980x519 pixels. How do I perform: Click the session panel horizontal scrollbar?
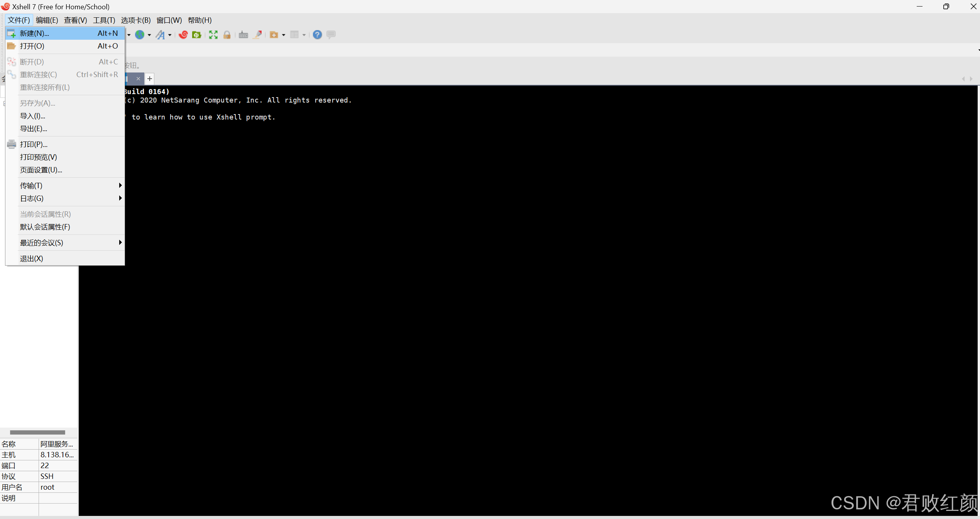coord(37,432)
